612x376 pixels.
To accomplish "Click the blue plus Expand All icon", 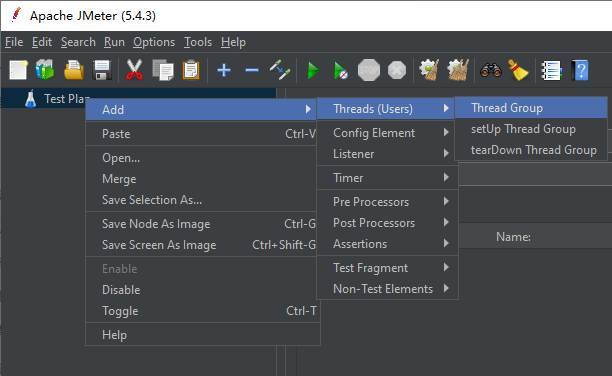I will [x=224, y=70].
